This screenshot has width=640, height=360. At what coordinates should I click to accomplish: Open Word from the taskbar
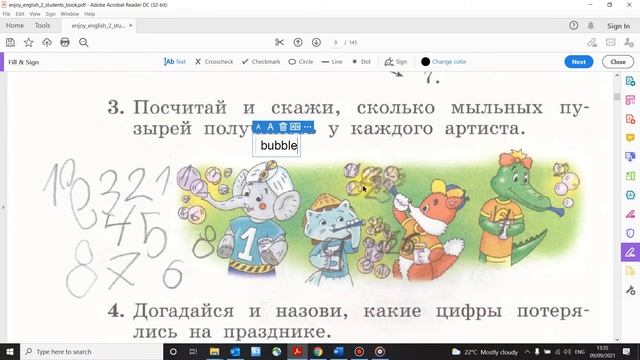click(x=338, y=351)
